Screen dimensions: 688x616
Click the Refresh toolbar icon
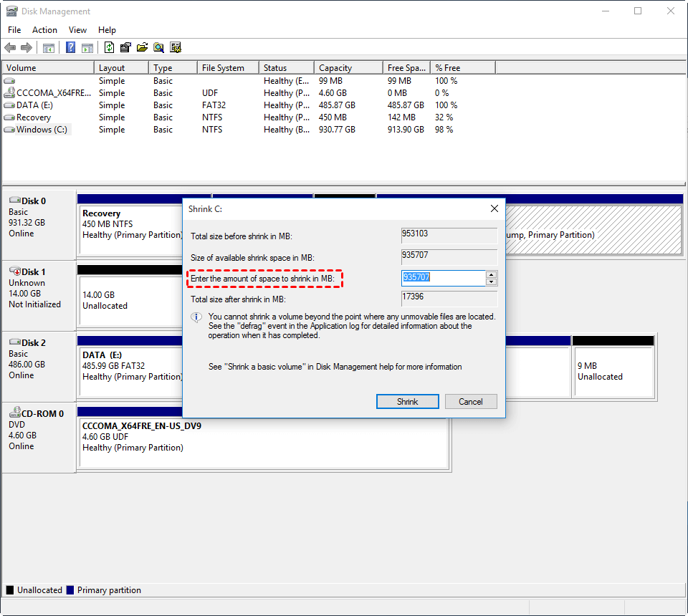point(109,48)
